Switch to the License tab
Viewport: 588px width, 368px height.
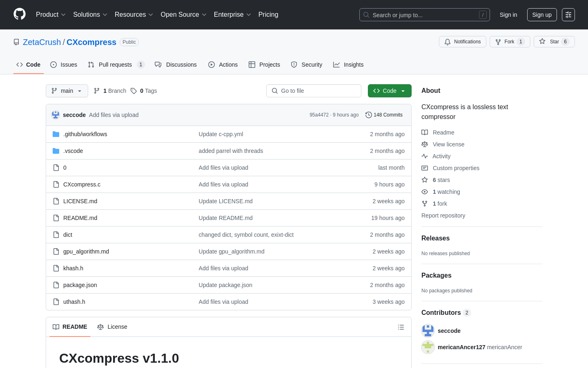coord(112,327)
